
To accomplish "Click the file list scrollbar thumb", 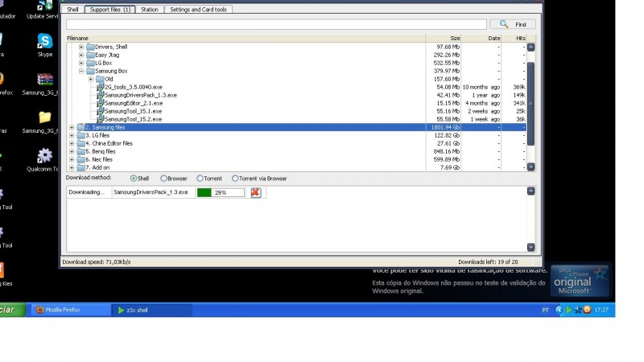I will pyautogui.click(x=530, y=104).
